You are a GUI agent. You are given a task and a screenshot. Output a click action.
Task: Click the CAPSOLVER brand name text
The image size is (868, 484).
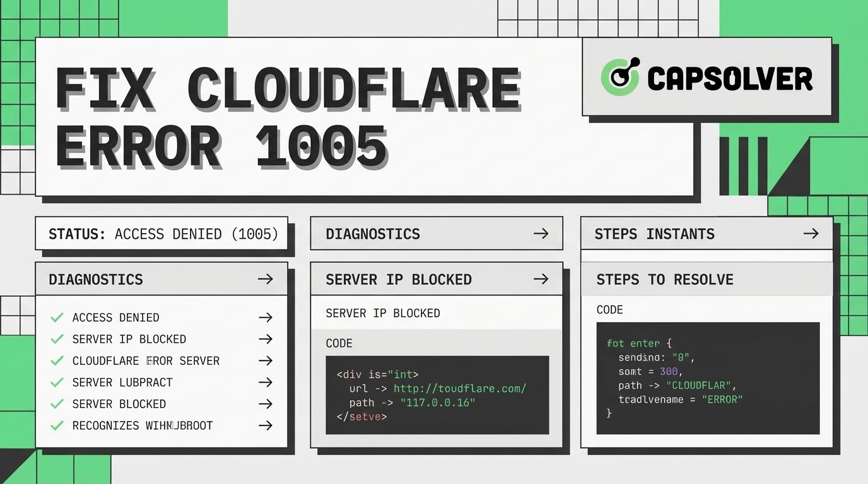[x=730, y=79]
